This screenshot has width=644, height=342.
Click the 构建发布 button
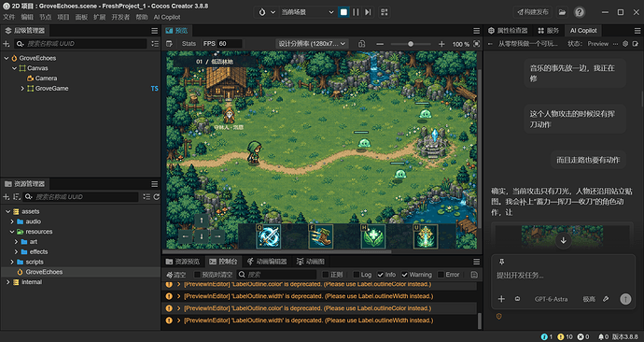pyautogui.click(x=533, y=12)
